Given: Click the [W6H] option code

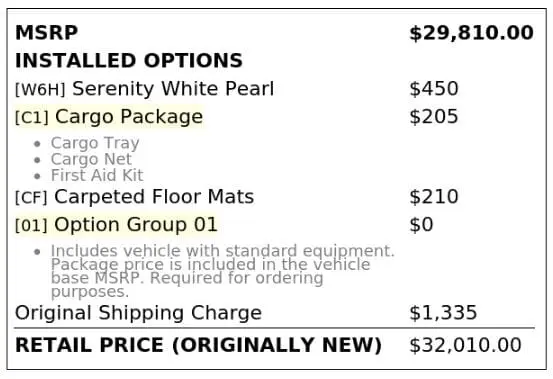Looking at the screenshot, I should [x=40, y=89].
